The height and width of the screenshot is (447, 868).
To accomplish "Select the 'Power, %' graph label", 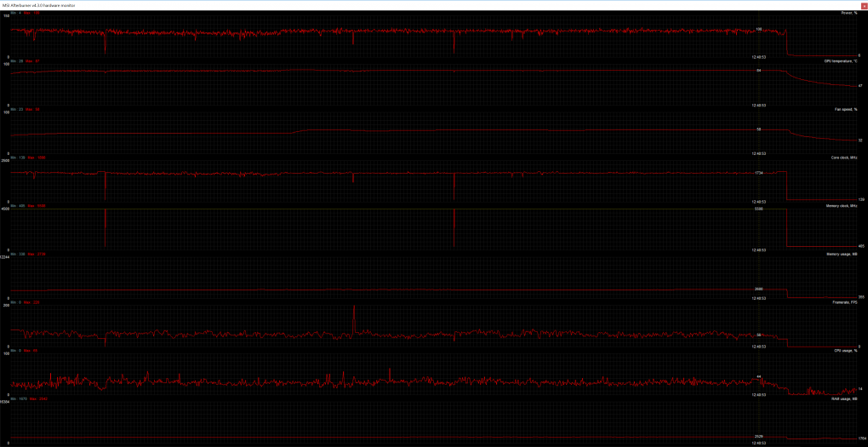I will point(850,12).
